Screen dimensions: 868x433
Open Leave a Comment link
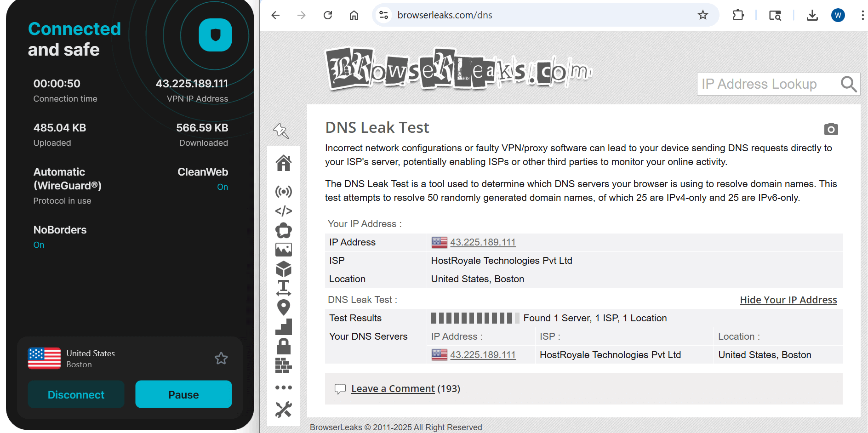(393, 389)
